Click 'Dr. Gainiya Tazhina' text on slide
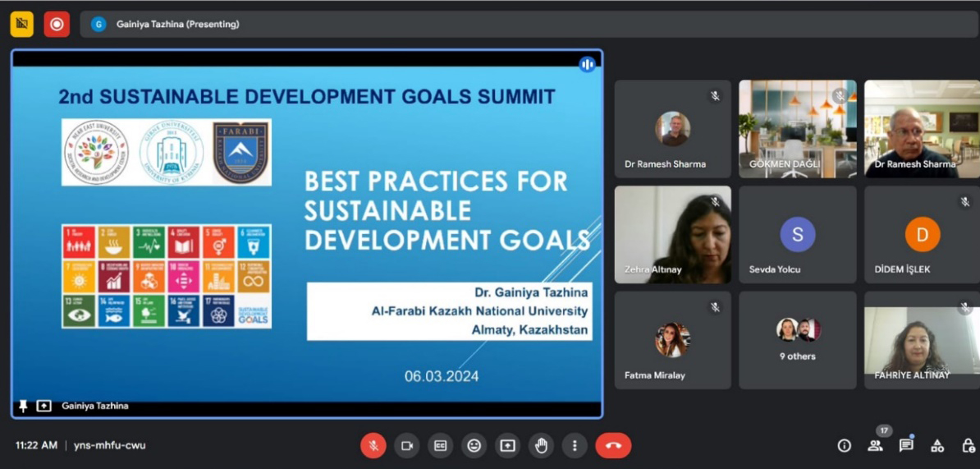The width and height of the screenshot is (980, 469). (x=532, y=292)
